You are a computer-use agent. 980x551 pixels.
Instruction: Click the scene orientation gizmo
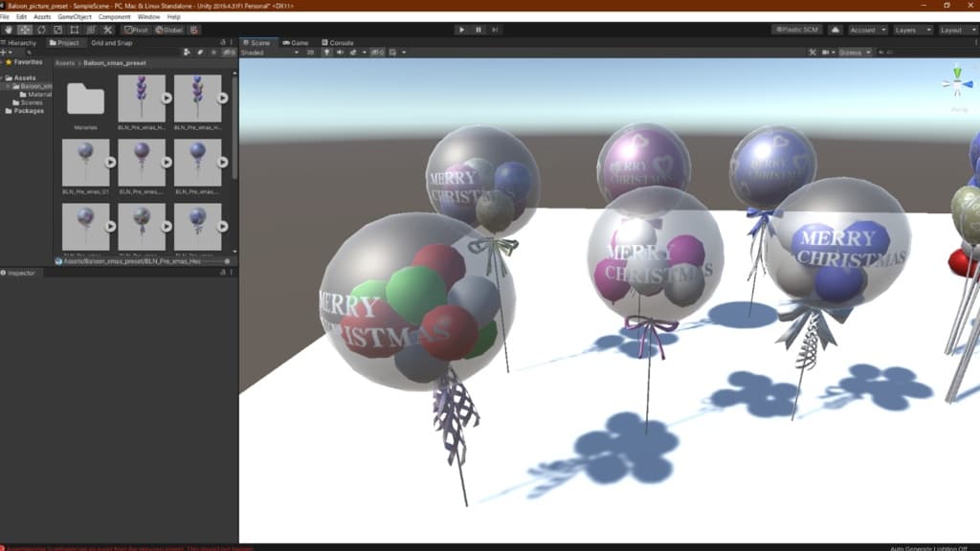coord(956,83)
